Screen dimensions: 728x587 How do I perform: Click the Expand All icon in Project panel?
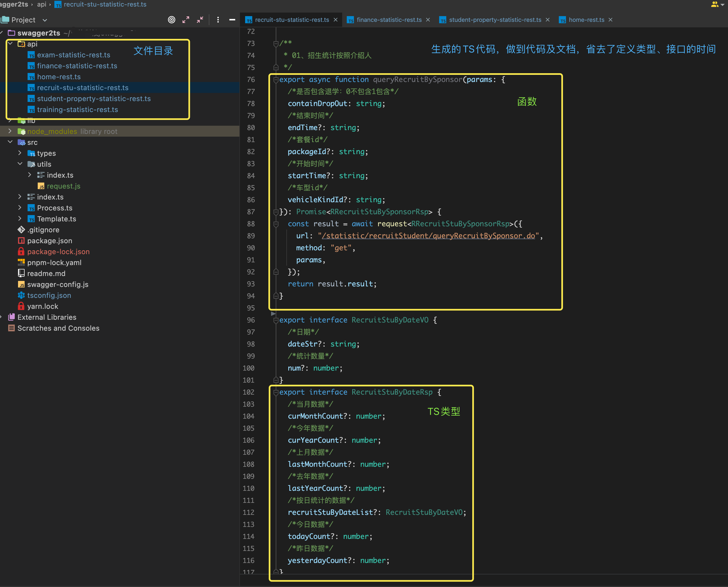(186, 20)
